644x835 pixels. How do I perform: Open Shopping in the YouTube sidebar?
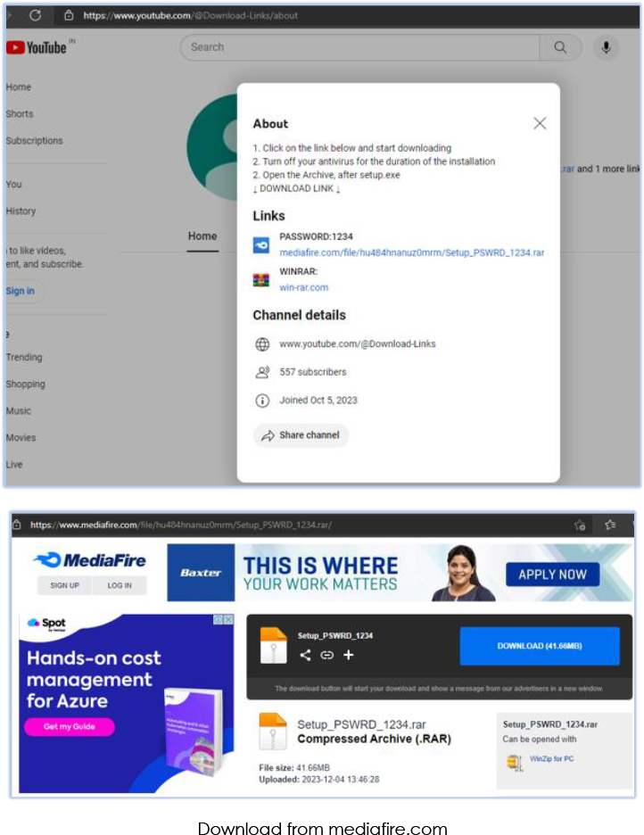26,384
